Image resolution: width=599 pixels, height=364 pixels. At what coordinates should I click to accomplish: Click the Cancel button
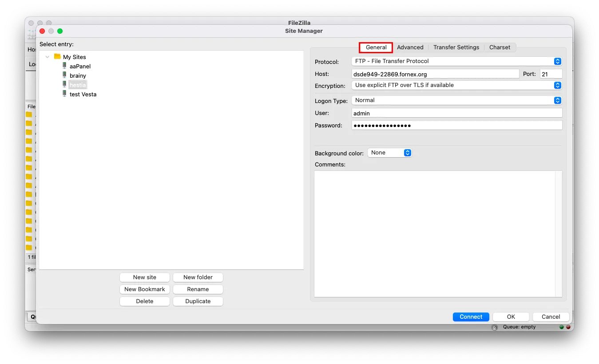(x=551, y=317)
